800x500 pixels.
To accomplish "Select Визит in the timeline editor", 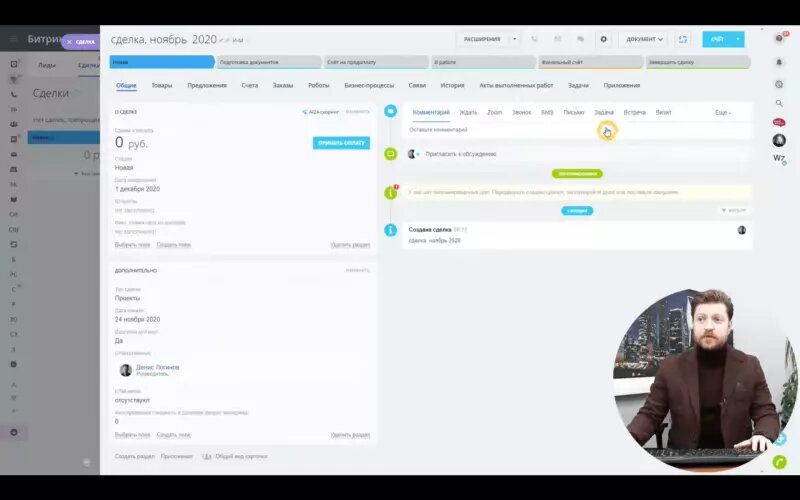I will pyautogui.click(x=663, y=112).
